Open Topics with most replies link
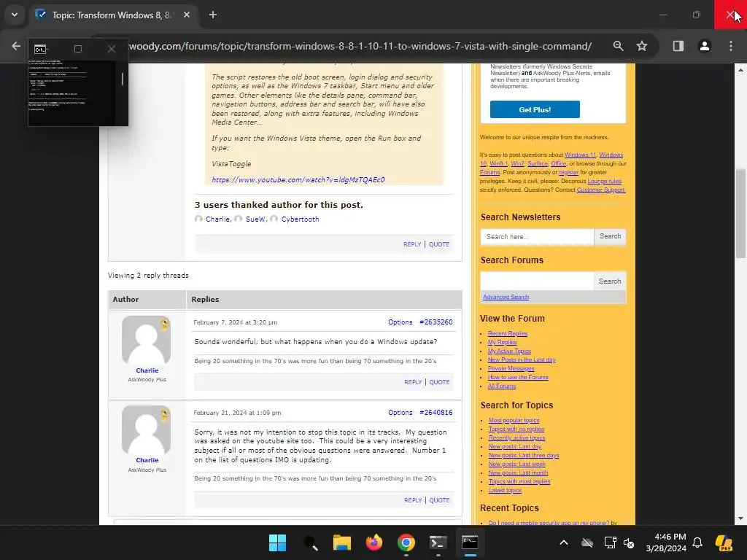Screen dimensions: 747x560 (x=519, y=482)
